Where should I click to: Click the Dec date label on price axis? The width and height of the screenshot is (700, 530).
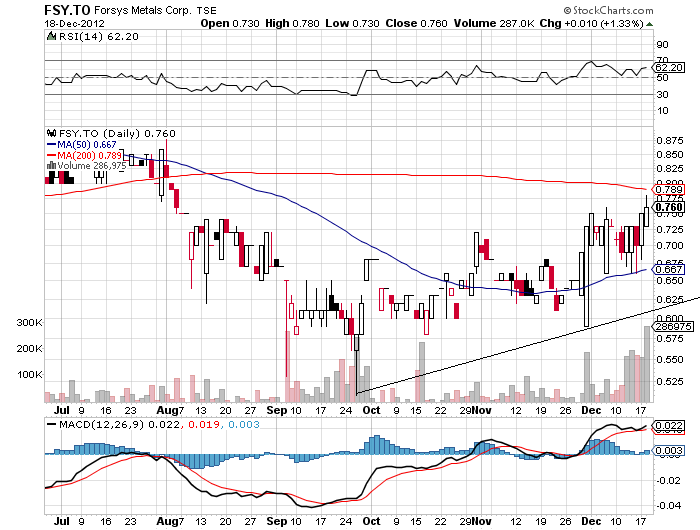coord(592,410)
